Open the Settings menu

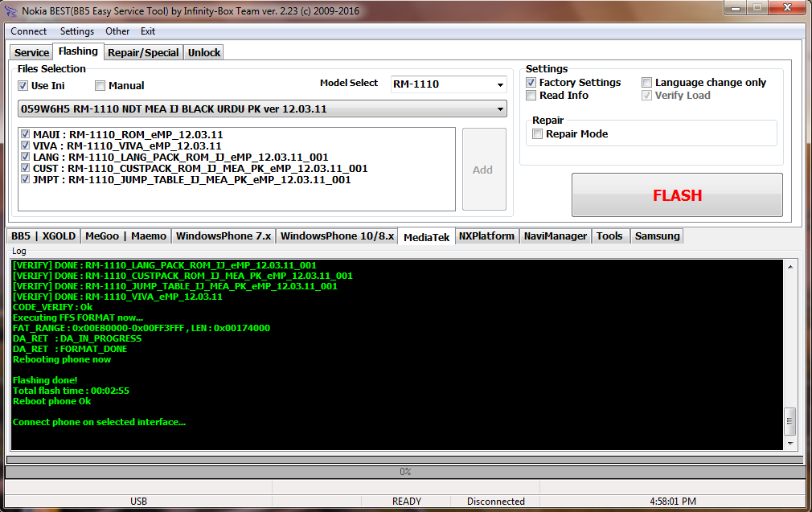point(77,31)
